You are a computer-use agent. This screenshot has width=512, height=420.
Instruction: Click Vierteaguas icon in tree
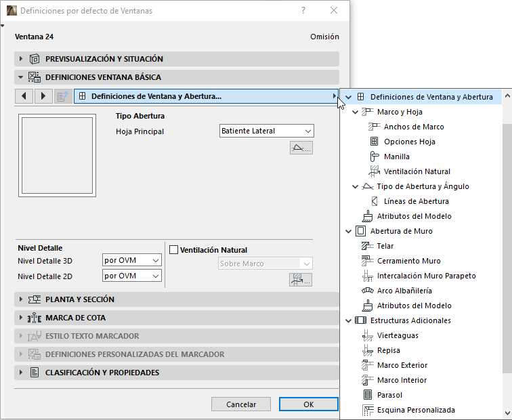coord(367,335)
